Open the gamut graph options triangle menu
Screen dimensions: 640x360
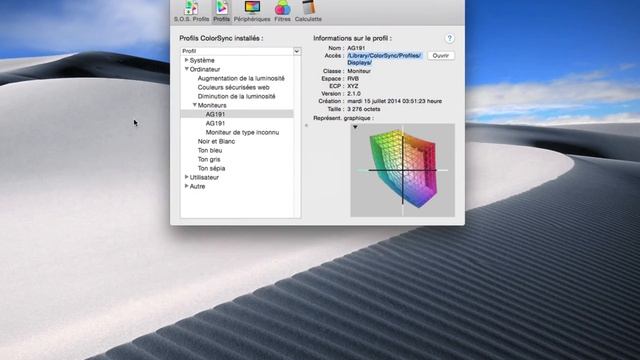[355, 127]
